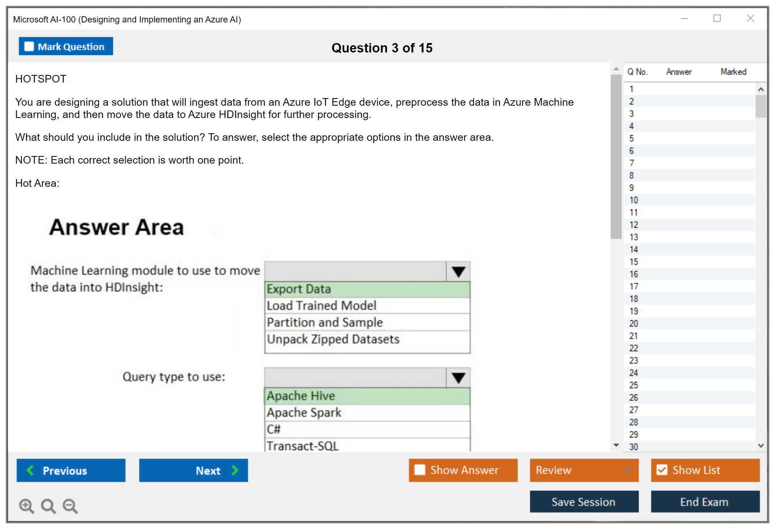Click the question list scroll-up arrow

point(761,89)
